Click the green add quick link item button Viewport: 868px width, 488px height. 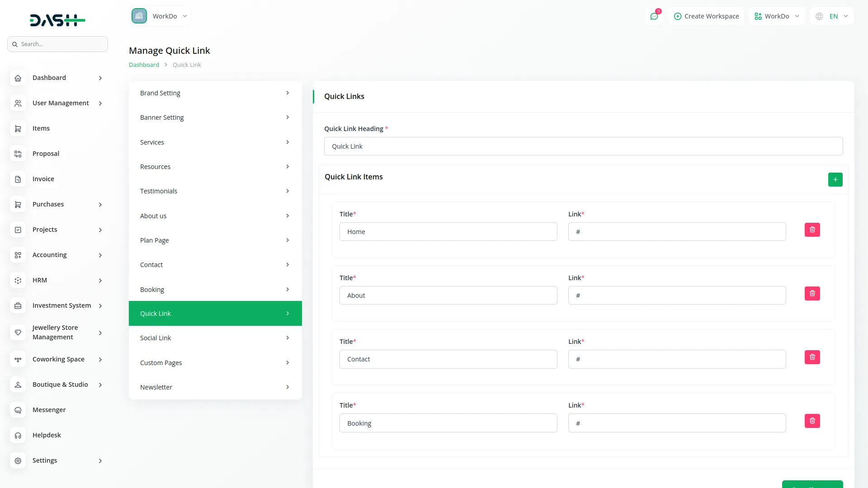[x=835, y=180]
